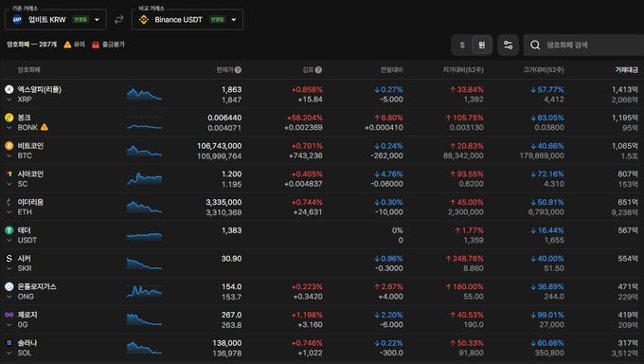The height and width of the screenshot is (364, 644).
Task: Expand the ONG row chevron
Action: pos(9,297)
